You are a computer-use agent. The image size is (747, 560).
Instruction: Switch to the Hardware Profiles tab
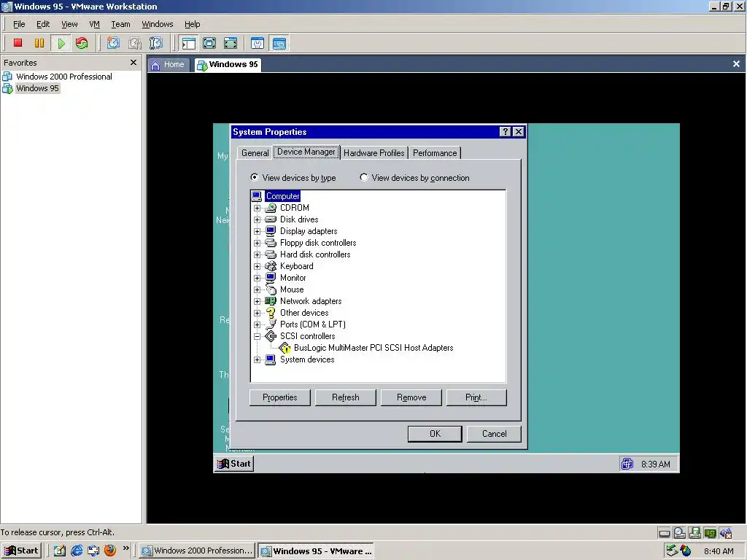[374, 153]
